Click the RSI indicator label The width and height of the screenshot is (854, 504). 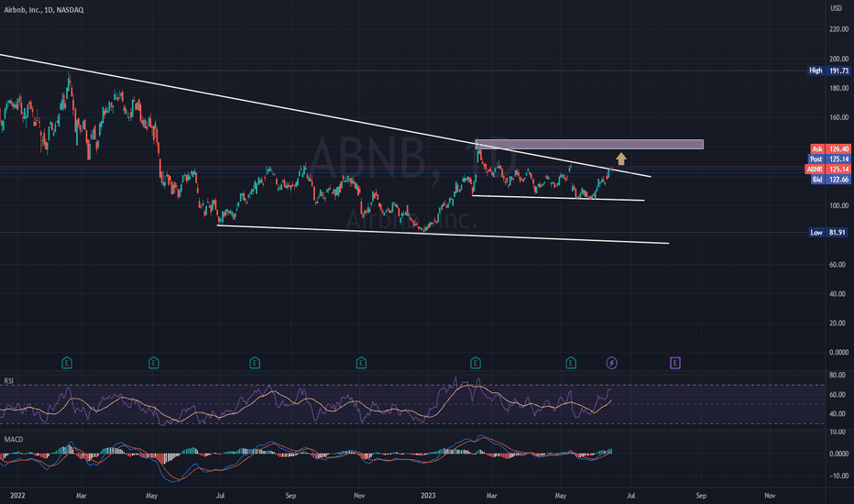point(9,381)
